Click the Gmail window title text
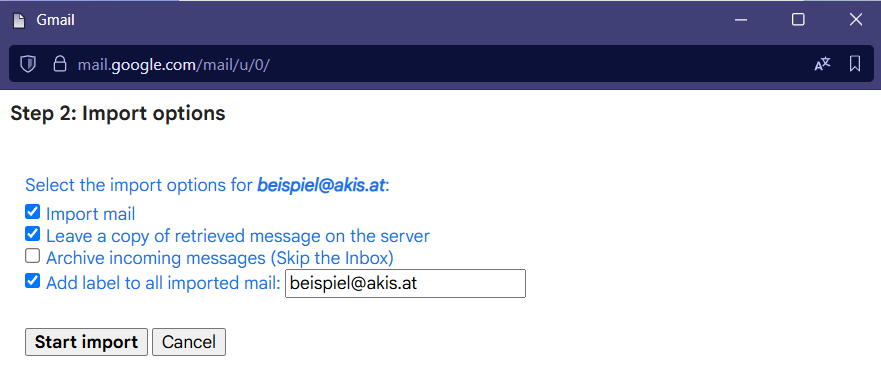Image resolution: width=881 pixels, height=378 pixels. pyautogui.click(x=56, y=20)
